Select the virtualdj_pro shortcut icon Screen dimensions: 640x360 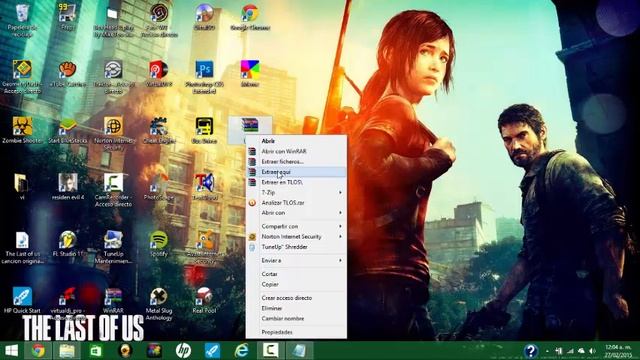click(68, 303)
